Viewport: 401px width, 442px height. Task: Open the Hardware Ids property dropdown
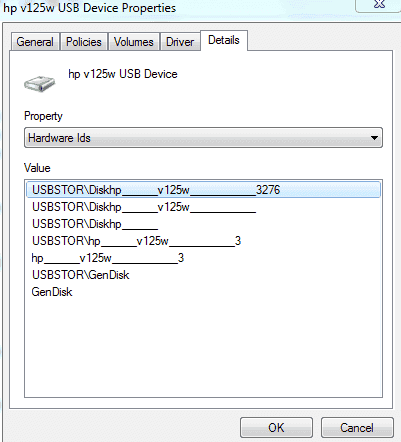pos(203,138)
